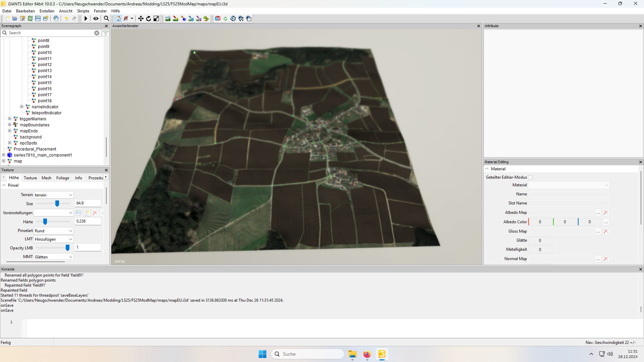The height and width of the screenshot is (362, 644).
Task: Create new brush preset icon
Action: [x=87, y=213]
